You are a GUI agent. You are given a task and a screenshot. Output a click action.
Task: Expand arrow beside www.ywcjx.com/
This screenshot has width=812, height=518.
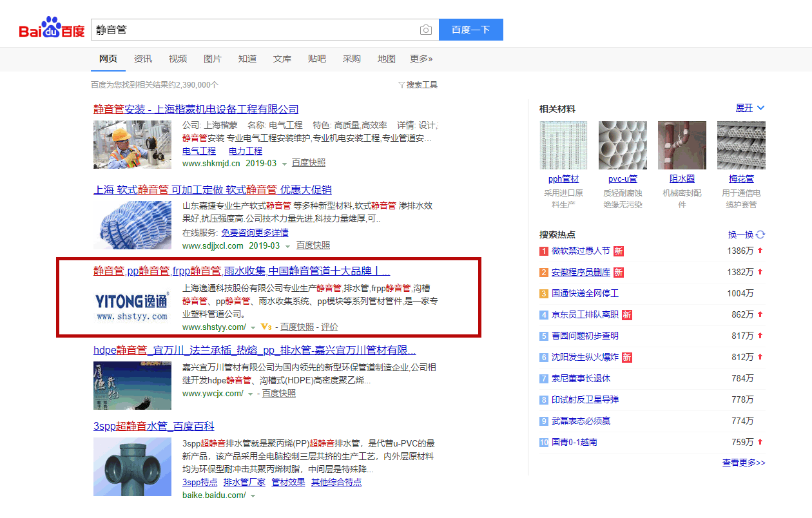pyautogui.click(x=251, y=394)
